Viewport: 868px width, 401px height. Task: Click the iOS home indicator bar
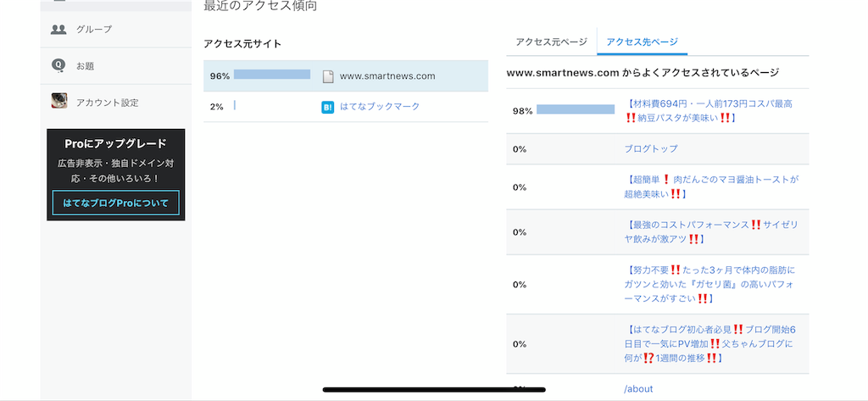point(434,389)
